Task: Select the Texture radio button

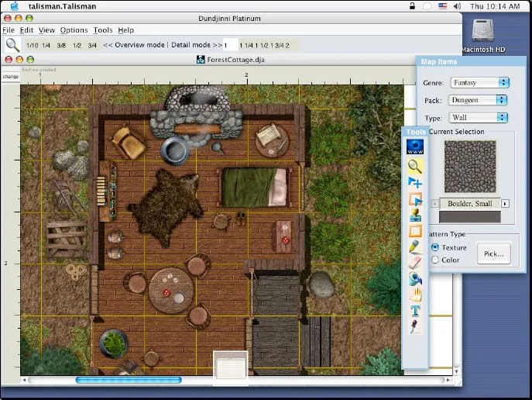Action: [x=435, y=247]
